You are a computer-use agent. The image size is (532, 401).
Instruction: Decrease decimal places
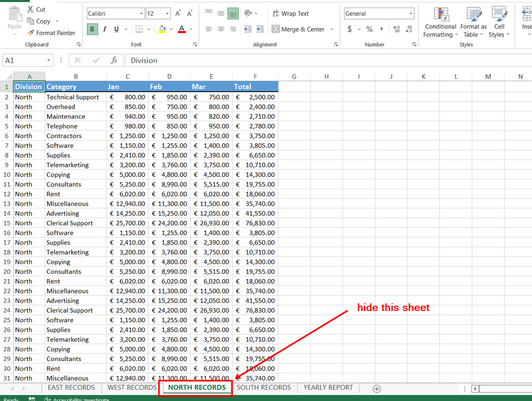(x=409, y=29)
